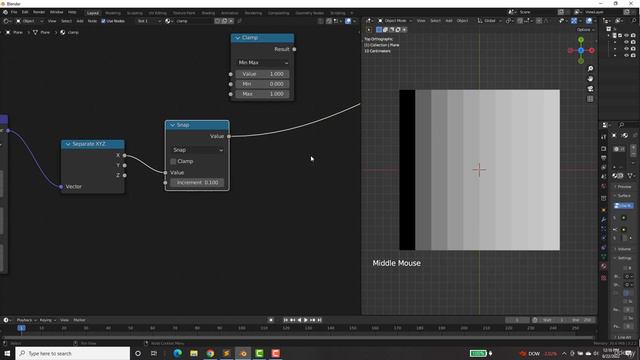Click the Increment 0.100 field in Snap node
The image size is (640, 360).
(197, 182)
